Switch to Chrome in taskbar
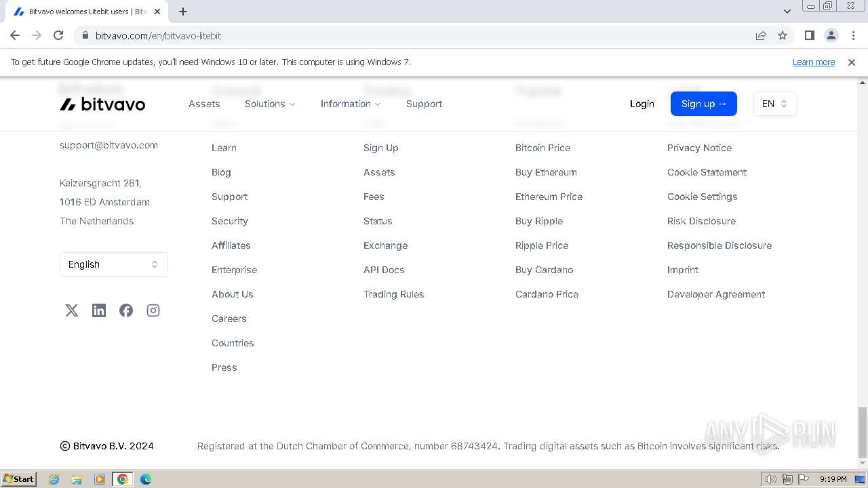 tap(123, 479)
